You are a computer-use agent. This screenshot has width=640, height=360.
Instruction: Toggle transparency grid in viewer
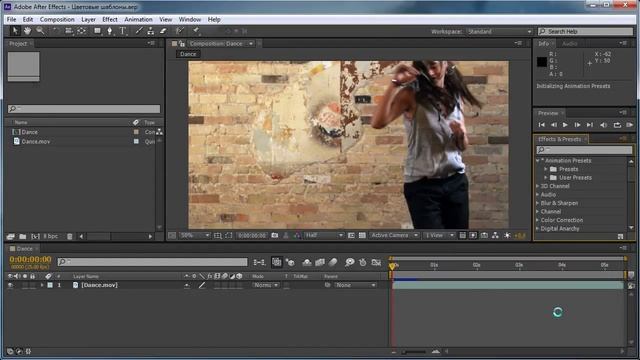[362, 236]
